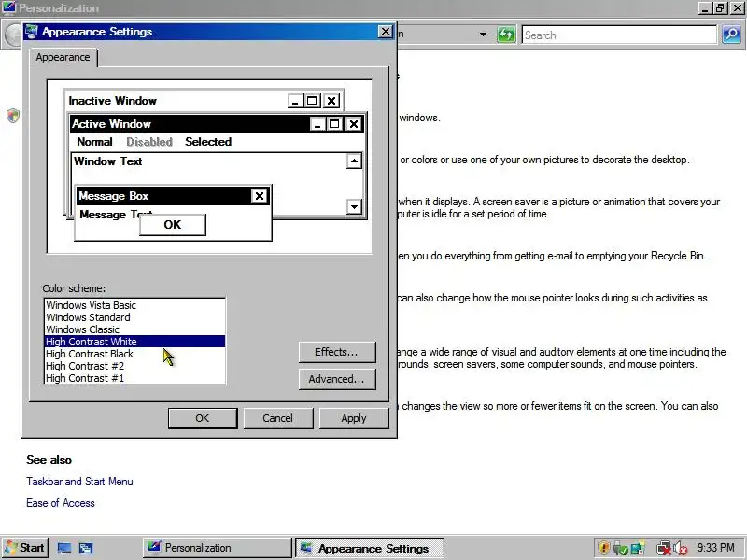Click the preview Message Box OK button

[173, 225]
